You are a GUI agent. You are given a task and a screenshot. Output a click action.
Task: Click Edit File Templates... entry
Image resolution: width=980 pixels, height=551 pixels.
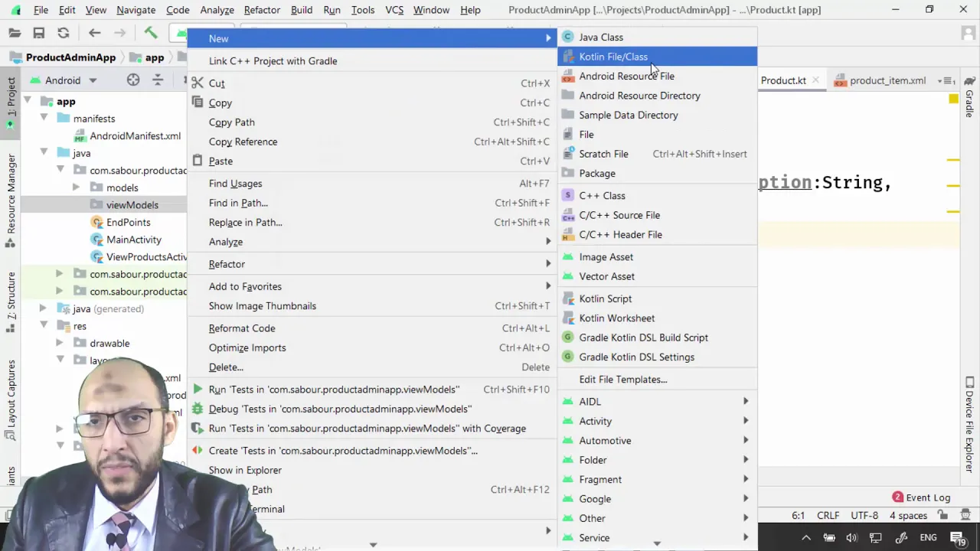click(x=657, y=380)
